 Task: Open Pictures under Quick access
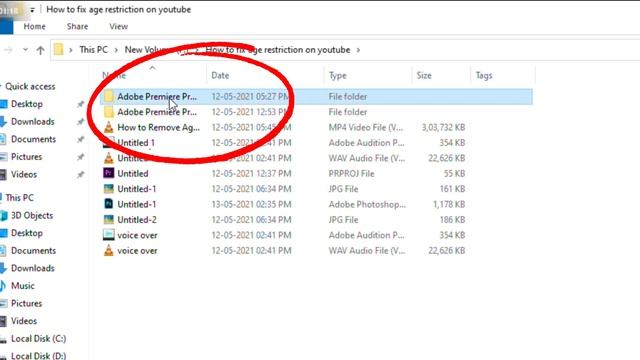[x=27, y=157]
